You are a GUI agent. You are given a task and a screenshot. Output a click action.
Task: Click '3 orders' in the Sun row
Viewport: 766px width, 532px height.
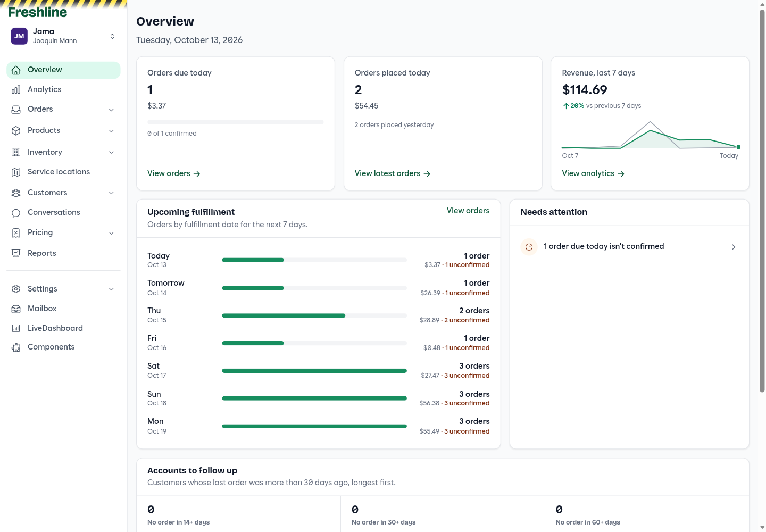[474, 394]
